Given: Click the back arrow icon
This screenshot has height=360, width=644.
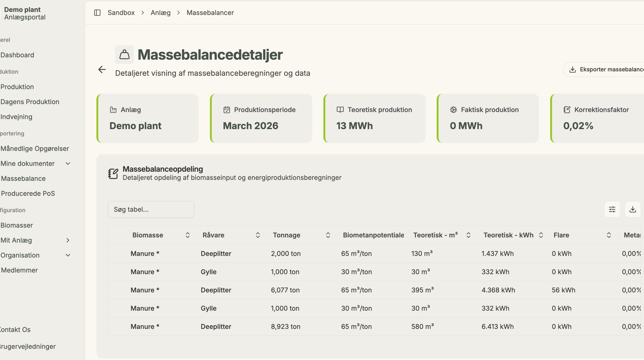Looking at the screenshot, I should [102, 69].
